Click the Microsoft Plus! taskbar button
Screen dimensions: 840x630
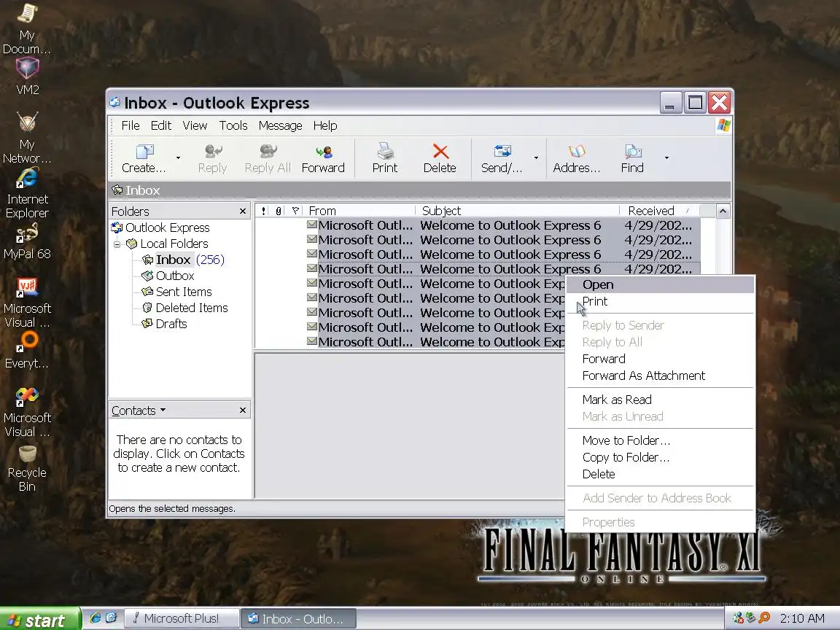coord(182,619)
